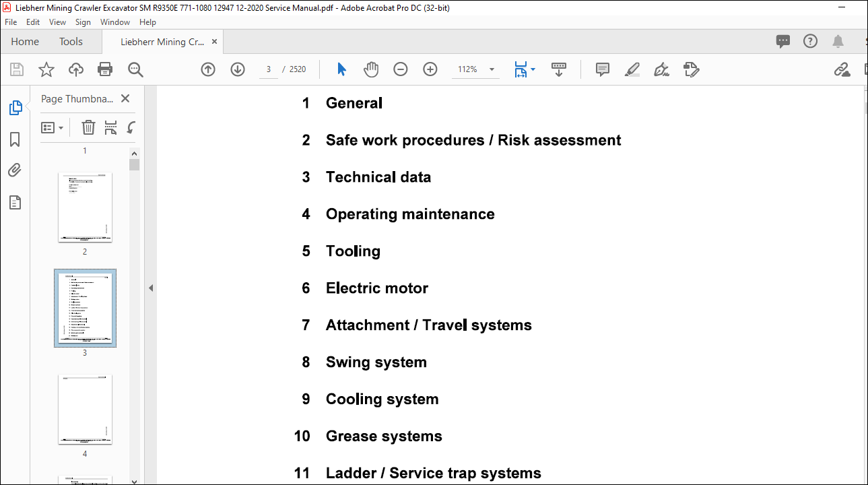Click the thumbnails print pages icon
This screenshot has width=868, height=485.
pyautogui.click(x=111, y=127)
